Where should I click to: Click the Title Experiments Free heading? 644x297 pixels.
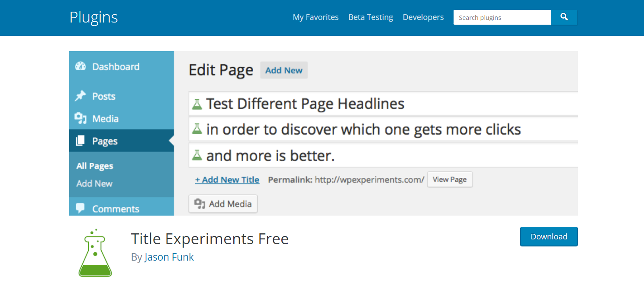click(210, 239)
